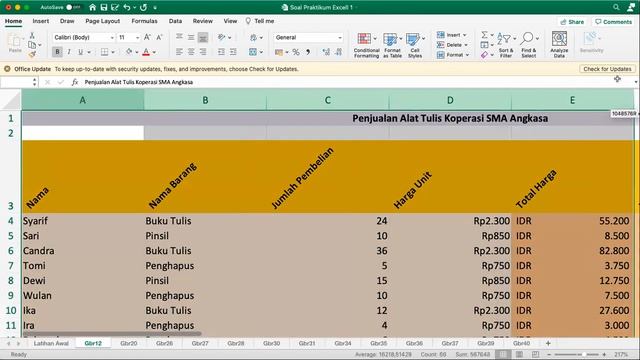The width and height of the screenshot is (640, 360).
Task: Increase the cell indent
Action: coord(233,52)
